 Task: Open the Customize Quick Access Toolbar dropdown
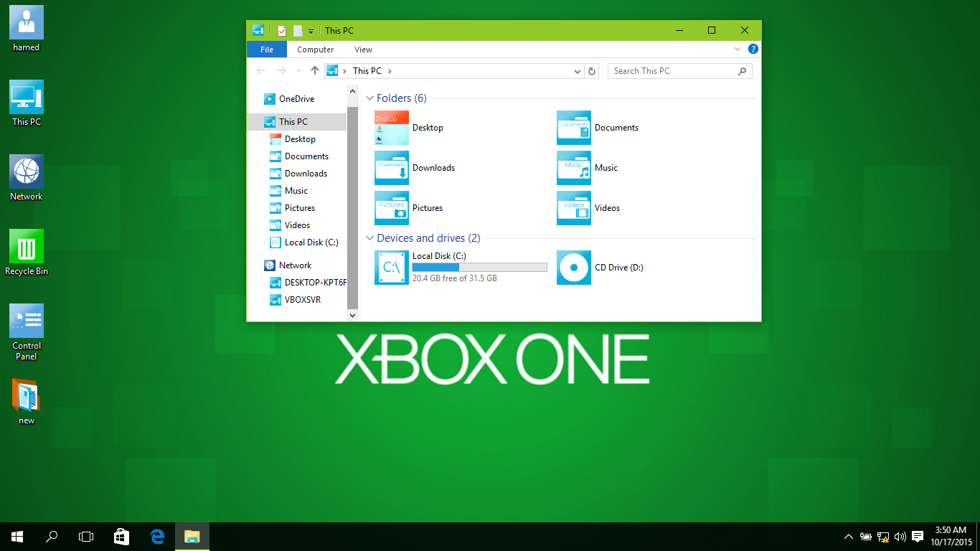tap(311, 31)
